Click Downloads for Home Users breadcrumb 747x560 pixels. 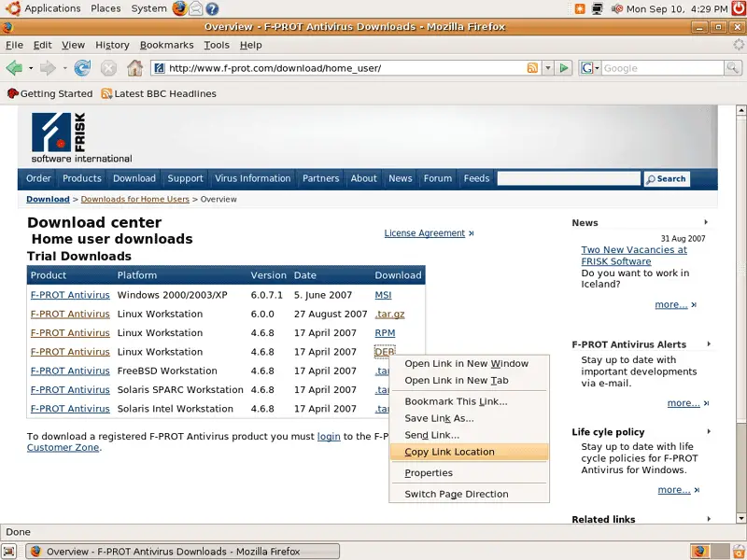click(x=134, y=199)
